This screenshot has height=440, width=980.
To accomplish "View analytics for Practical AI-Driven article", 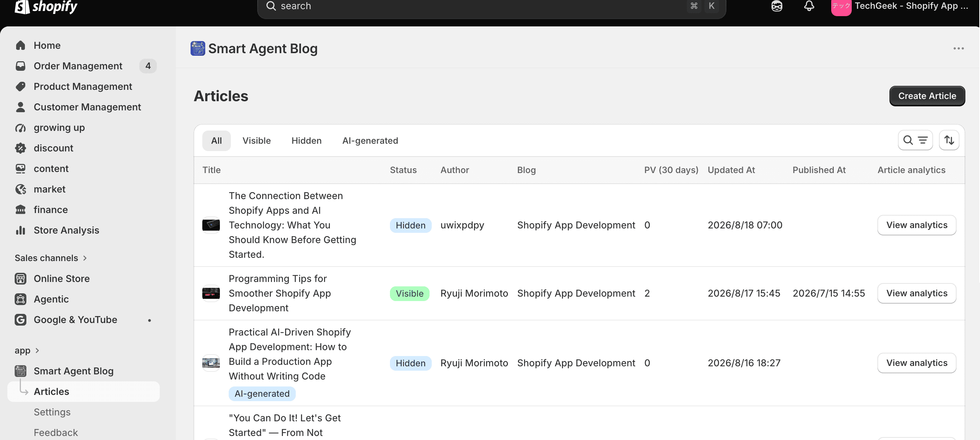I will (917, 363).
